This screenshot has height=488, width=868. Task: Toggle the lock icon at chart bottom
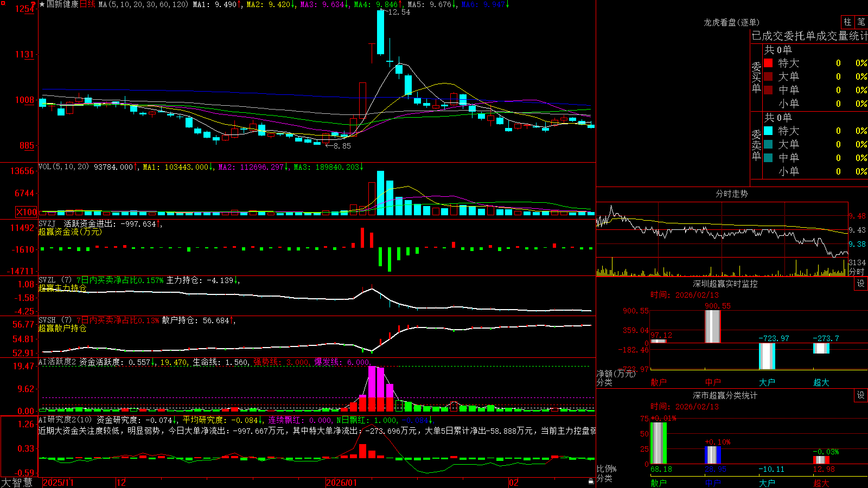[591, 481]
